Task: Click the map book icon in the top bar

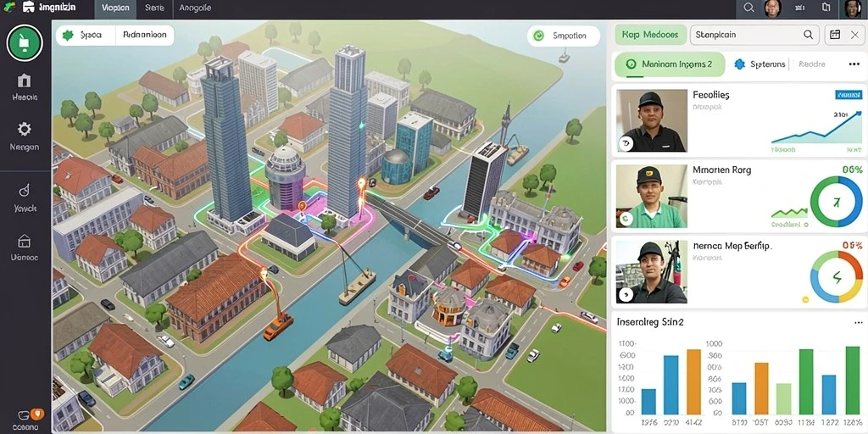Action: pyautogui.click(x=826, y=8)
